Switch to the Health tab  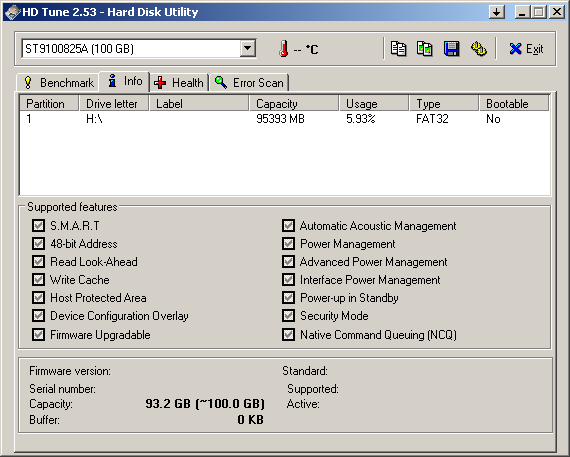point(179,83)
